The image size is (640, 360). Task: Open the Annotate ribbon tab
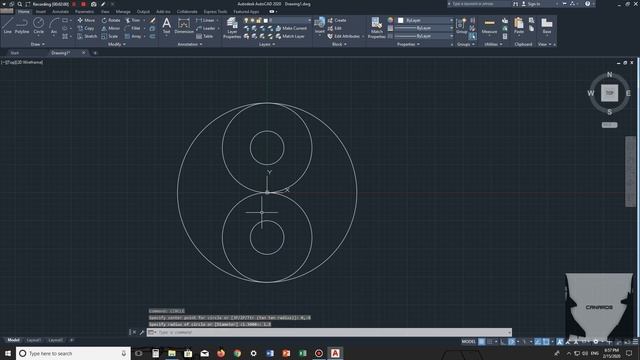click(x=60, y=11)
